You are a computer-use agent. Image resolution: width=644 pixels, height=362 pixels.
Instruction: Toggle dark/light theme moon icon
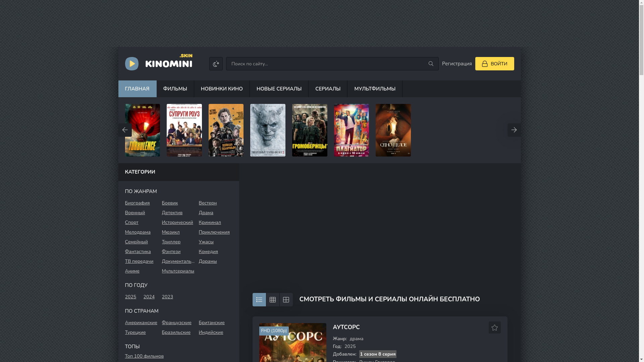tap(216, 64)
